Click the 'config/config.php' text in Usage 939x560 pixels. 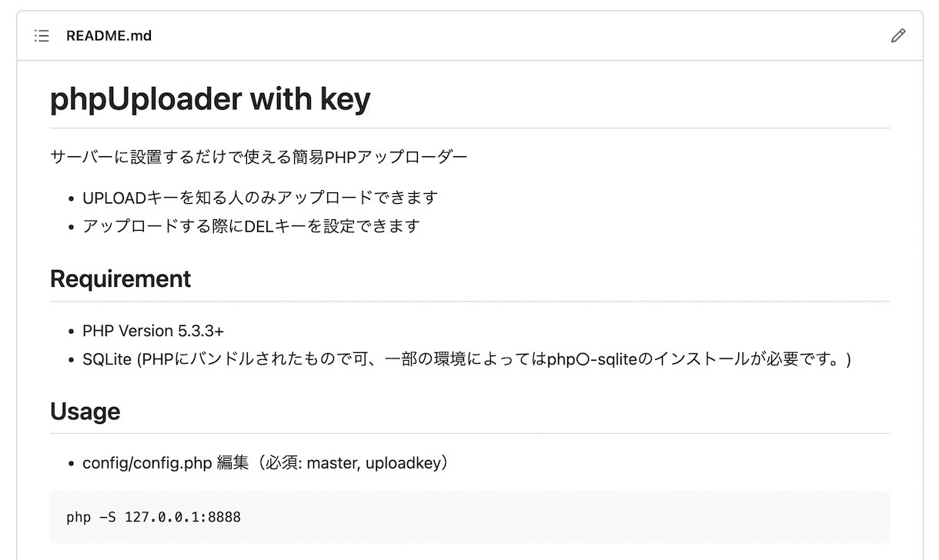coord(146,463)
